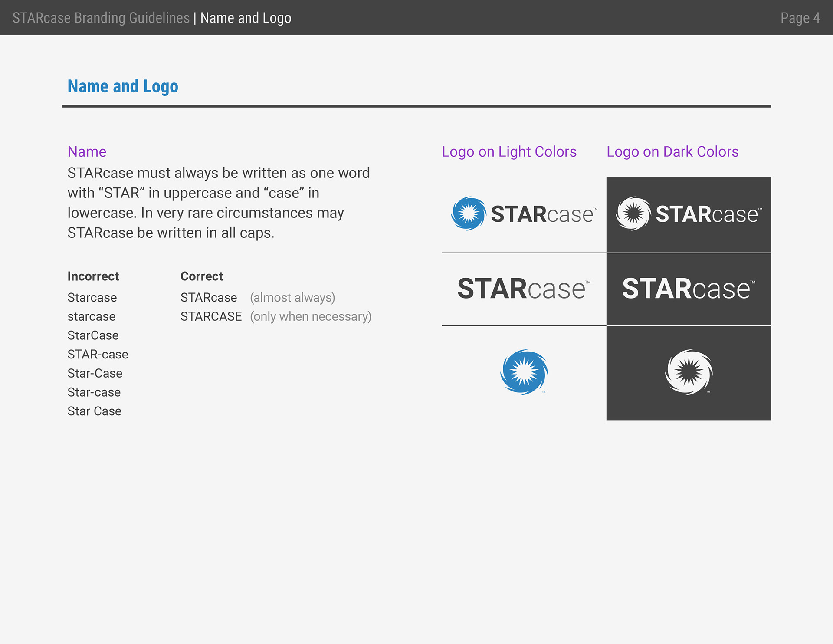Click the white swirl star icon on dark
Viewport: 833px width, 644px height.
click(689, 372)
